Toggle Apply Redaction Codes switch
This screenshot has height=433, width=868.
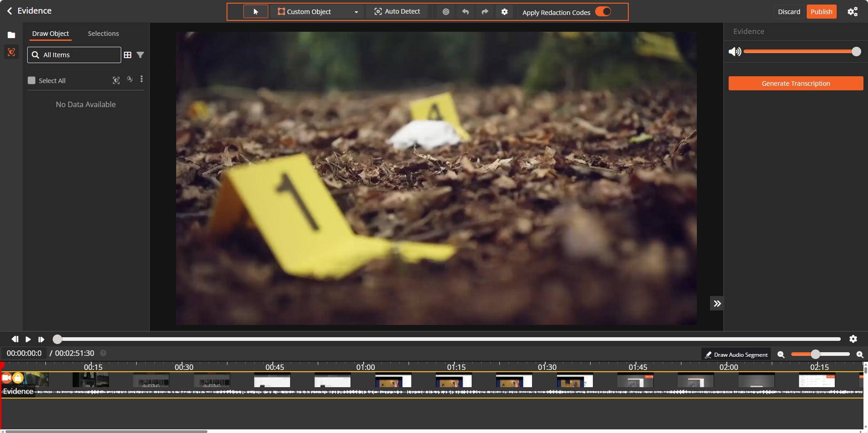pyautogui.click(x=603, y=12)
